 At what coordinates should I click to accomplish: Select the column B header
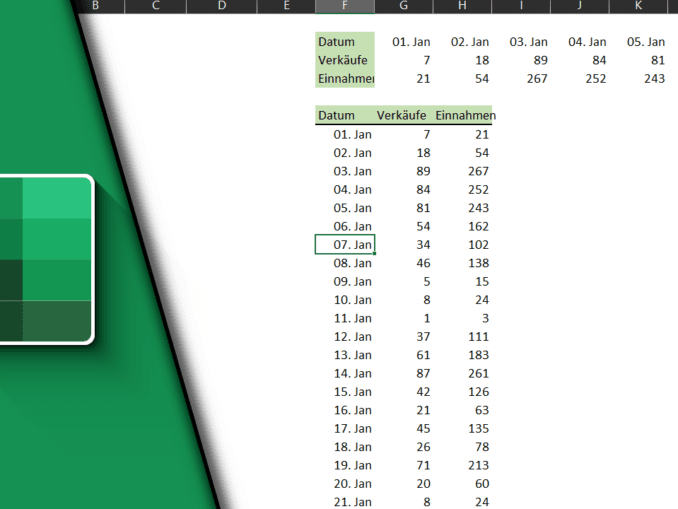pos(95,6)
